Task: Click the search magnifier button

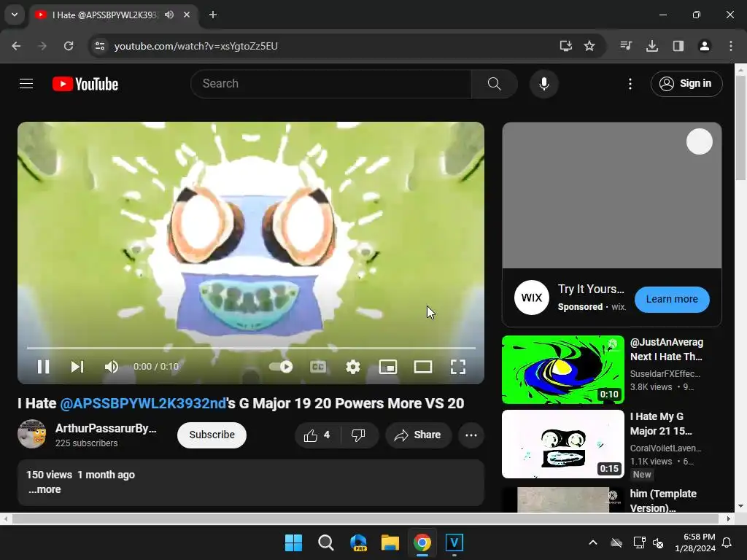Action: [x=495, y=84]
